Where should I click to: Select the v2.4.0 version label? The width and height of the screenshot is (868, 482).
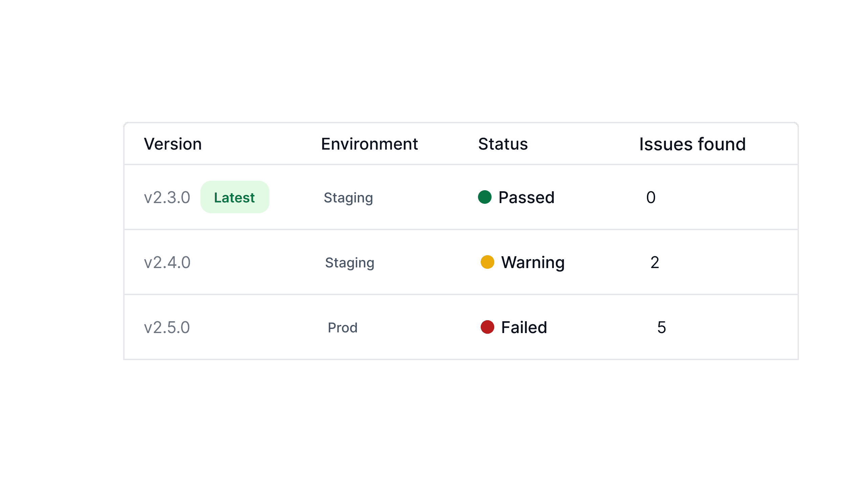(x=167, y=262)
